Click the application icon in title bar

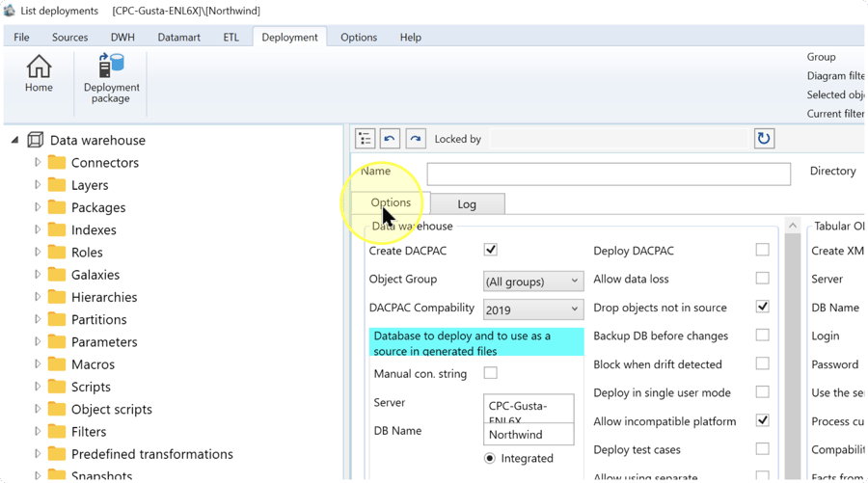(10, 10)
